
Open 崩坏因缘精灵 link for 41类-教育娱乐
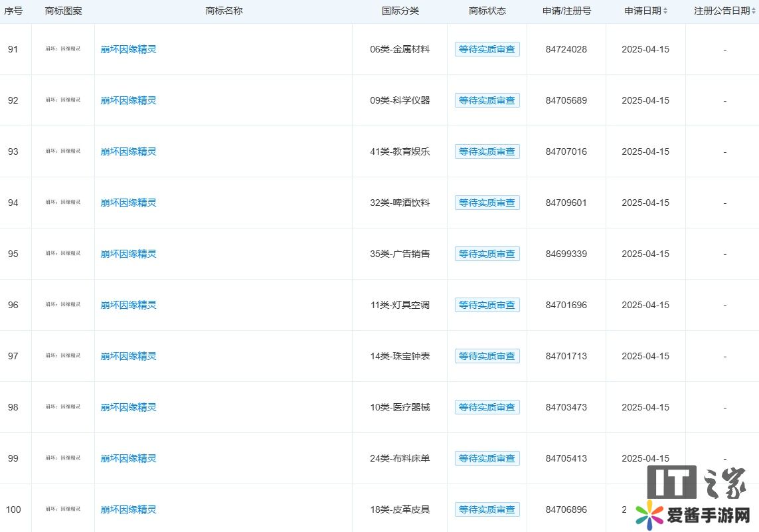tap(129, 151)
